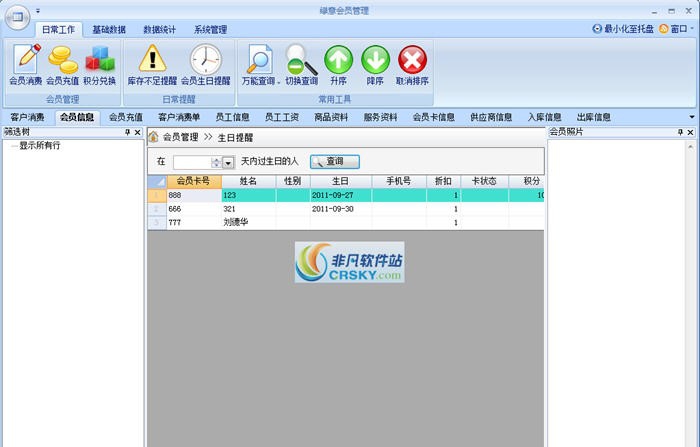Open the 出库信息 document tab
This screenshot has height=447, width=700.
point(594,117)
